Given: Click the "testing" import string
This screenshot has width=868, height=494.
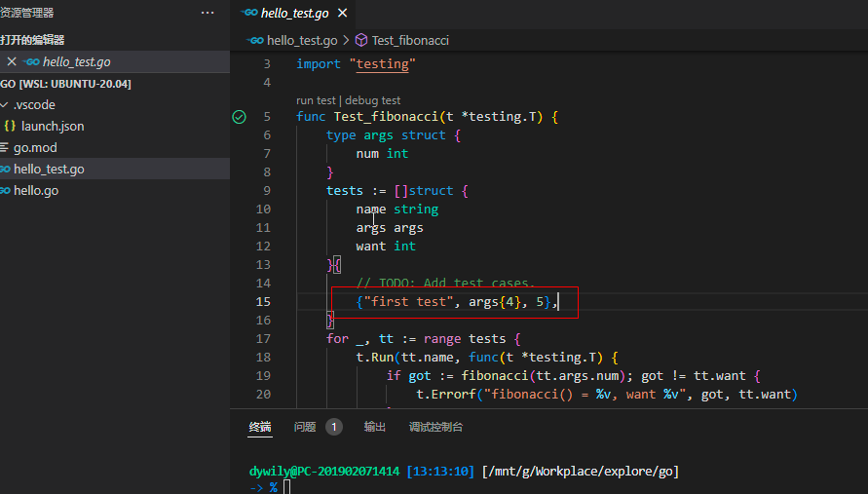Looking at the screenshot, I should tap(383, 64).
